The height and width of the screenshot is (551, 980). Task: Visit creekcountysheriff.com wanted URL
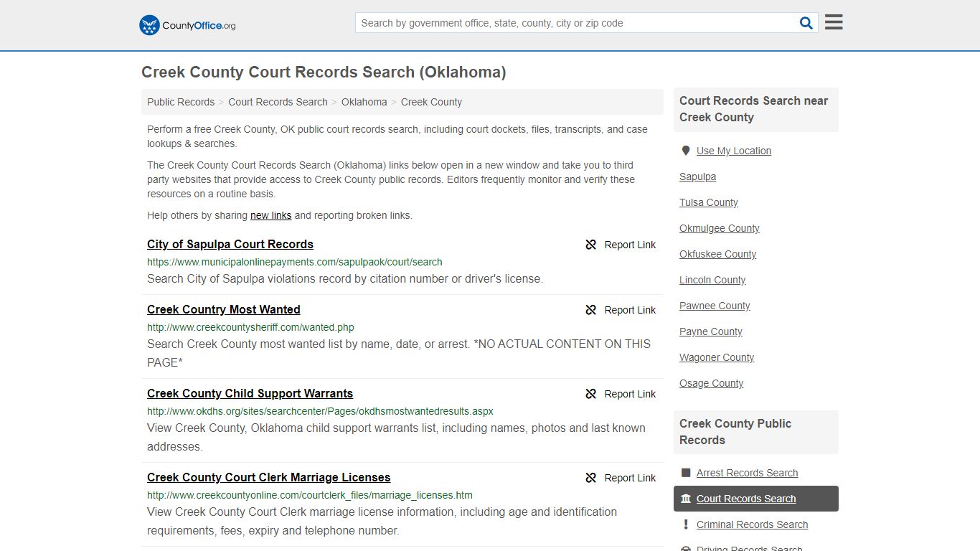250,327
